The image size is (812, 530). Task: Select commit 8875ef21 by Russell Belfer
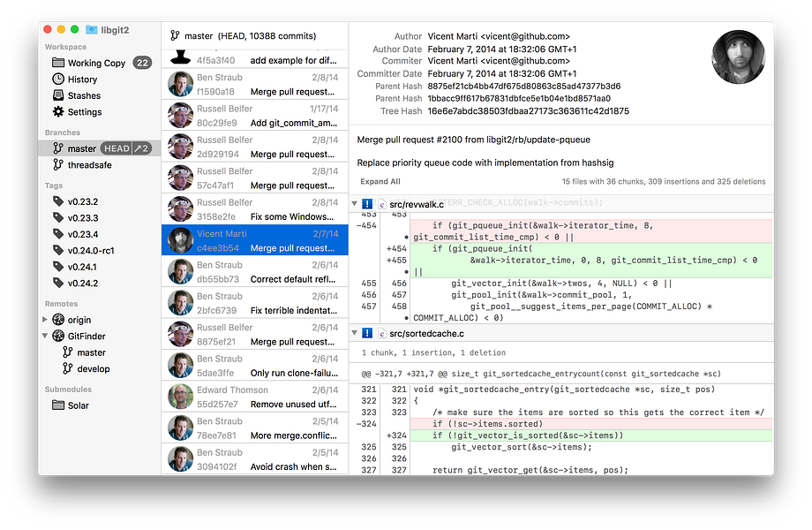coord(255,334)
